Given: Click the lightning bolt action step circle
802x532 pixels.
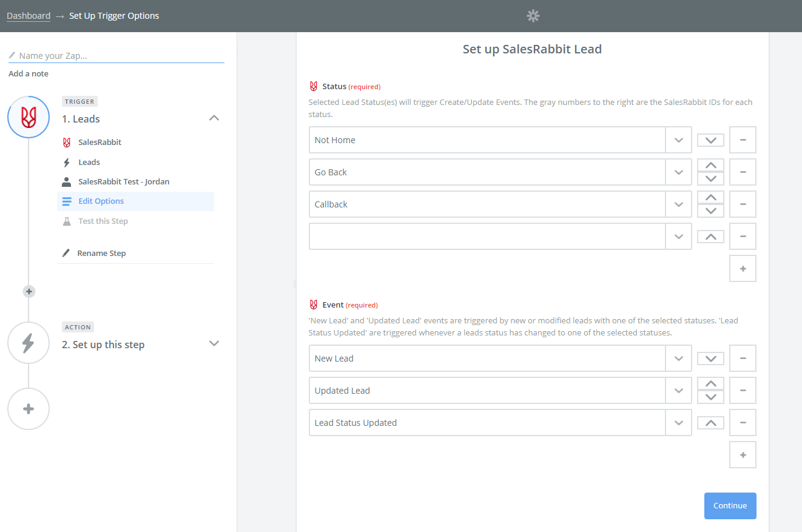Looking at the screenshot, I should coord(29,343).
